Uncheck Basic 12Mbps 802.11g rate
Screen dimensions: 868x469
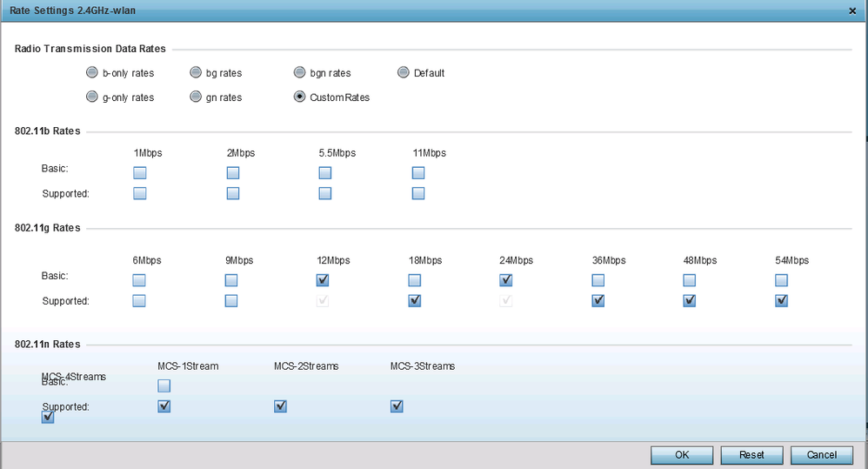(x=324, y=280)
